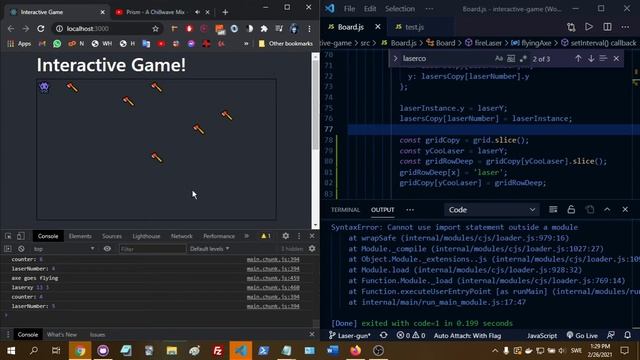Open main.chunk.js link for 'laserxy' log
640x360 pixels.
coord(273,287)
